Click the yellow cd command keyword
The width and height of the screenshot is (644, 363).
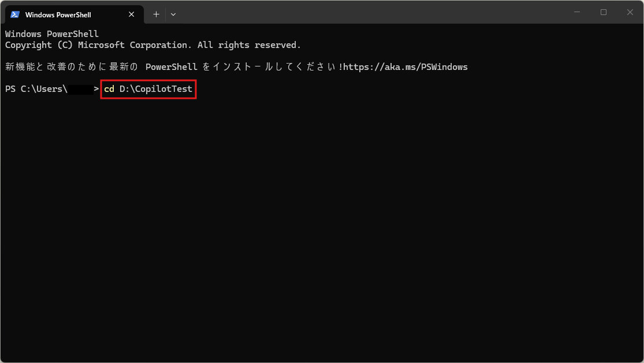click(109, 89)
